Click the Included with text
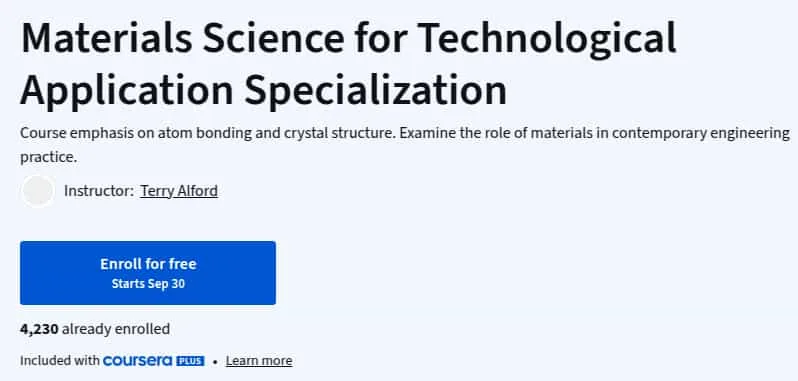Viewport: 798px width, 381px height. pyautogui.click(x=60, y=361)
